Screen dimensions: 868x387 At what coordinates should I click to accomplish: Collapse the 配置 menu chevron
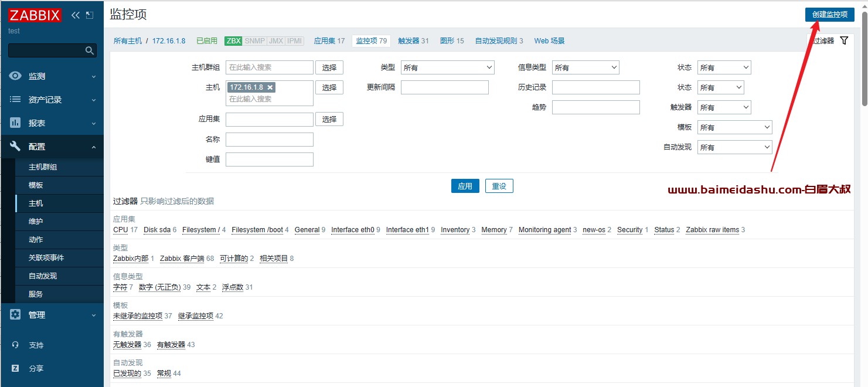pyautogui.click(x=94, y=147)
